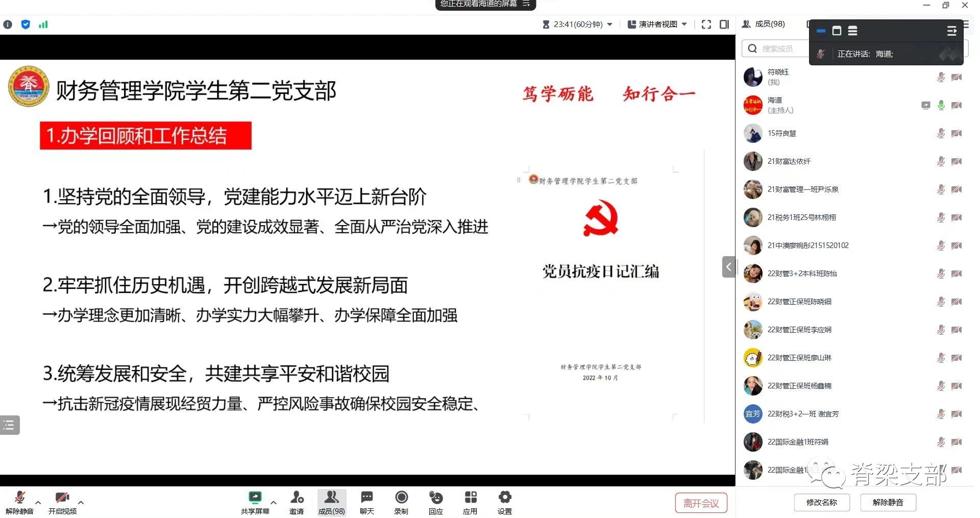The height and width of the screenshot is (518, 980).
Task: Turn on video camera
Action: click(62, 498)
